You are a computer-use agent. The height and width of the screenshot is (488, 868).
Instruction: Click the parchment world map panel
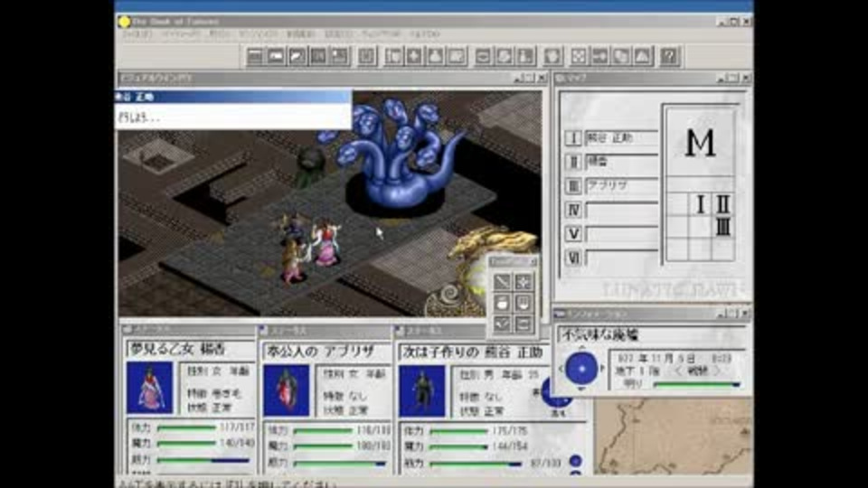click(x=673, y=437)
